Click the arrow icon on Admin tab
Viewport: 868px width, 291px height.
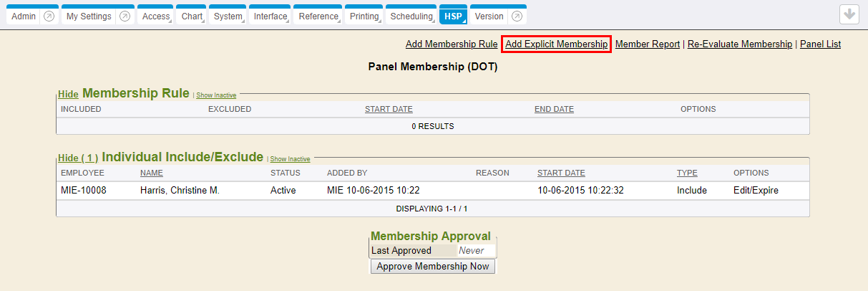(x=49, y=16)
